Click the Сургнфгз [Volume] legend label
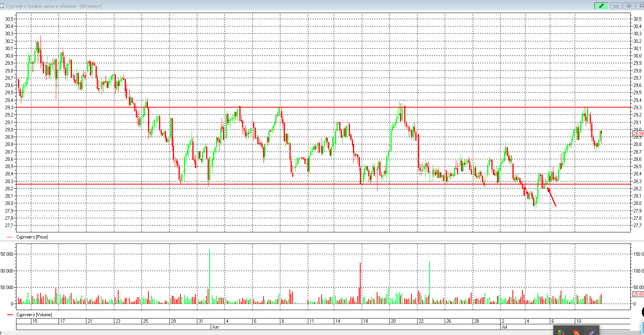 point(34,315)
